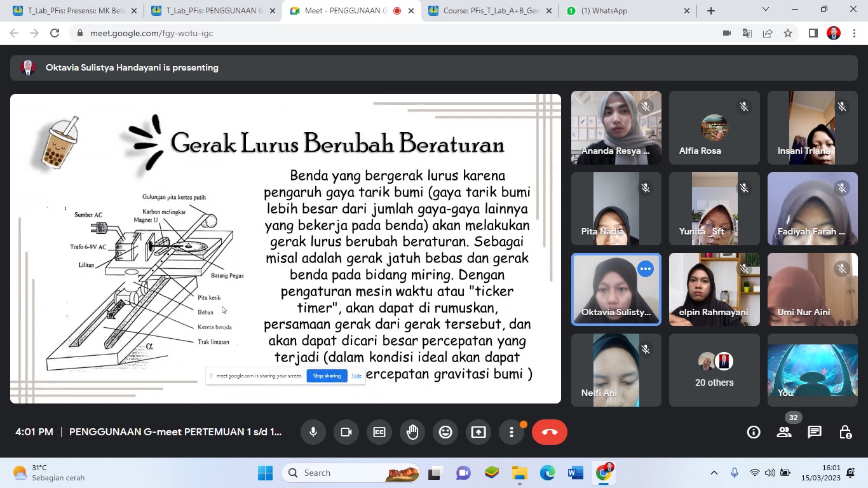Click the 20 others participants tile
Screen dimensions: 868x488
[x=714, y=370]
